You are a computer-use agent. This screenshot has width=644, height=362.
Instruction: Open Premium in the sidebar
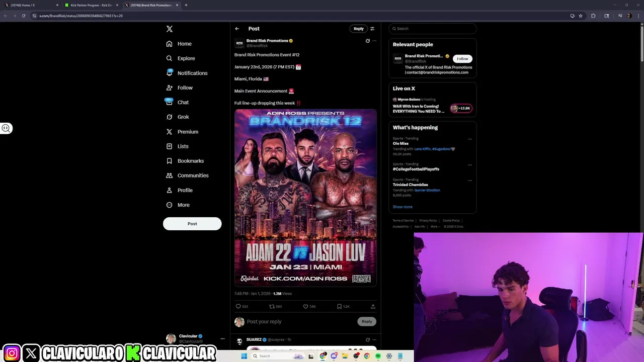coord(182,132)
